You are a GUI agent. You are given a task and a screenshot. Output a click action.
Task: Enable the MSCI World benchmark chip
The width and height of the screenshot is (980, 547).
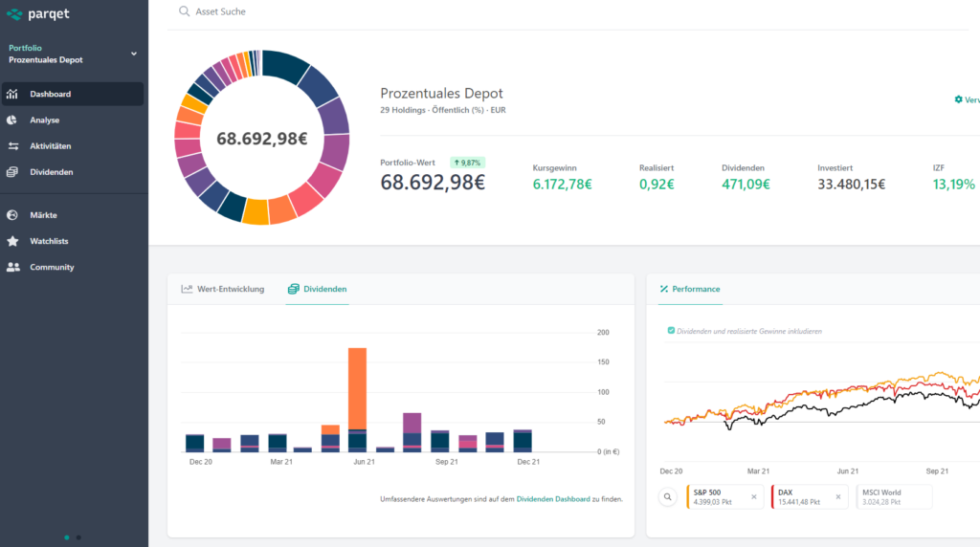click(x=893, y=497)
